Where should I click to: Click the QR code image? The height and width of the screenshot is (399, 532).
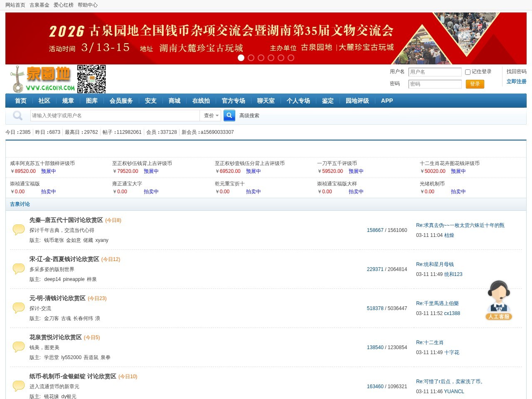pos(91,79)
